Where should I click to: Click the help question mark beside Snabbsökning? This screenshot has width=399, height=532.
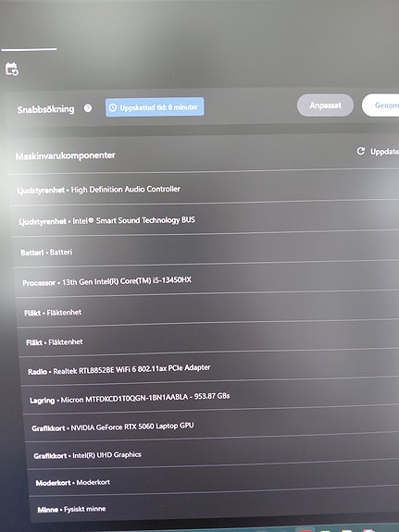[88, 108]
